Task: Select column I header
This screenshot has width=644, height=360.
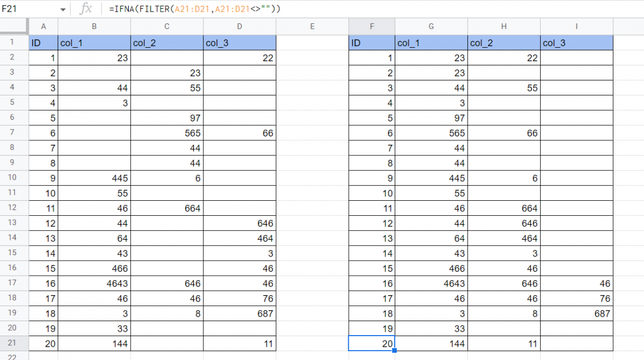Action: (577, 26)
